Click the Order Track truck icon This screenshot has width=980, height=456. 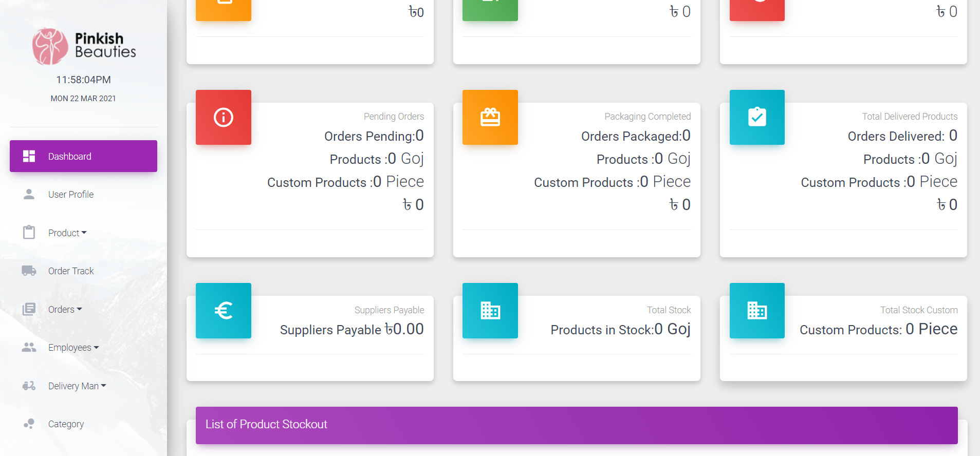[29, 271]
